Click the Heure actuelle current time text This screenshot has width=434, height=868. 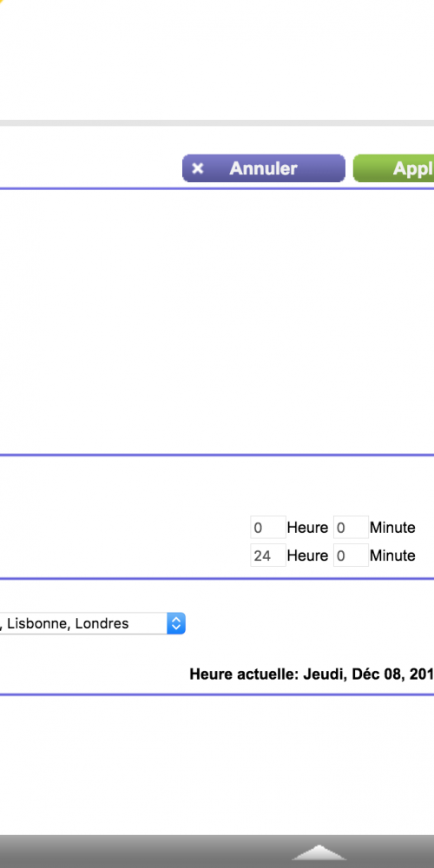[x=312, y=674]
